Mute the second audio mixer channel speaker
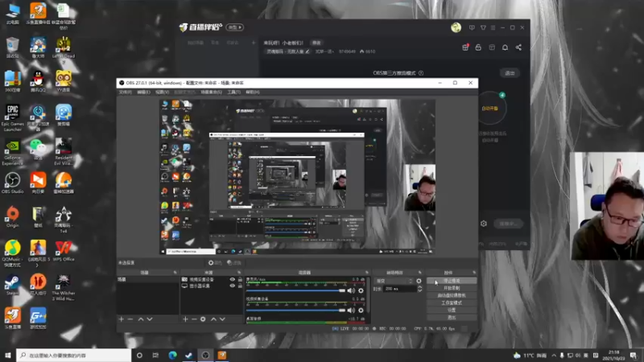644x362 pixels. 351,311
